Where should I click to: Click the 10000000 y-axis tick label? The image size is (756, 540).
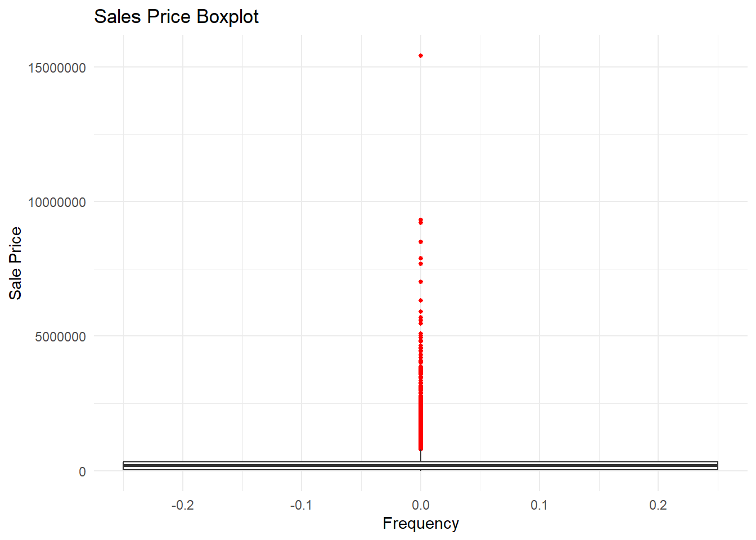point(57,202)
